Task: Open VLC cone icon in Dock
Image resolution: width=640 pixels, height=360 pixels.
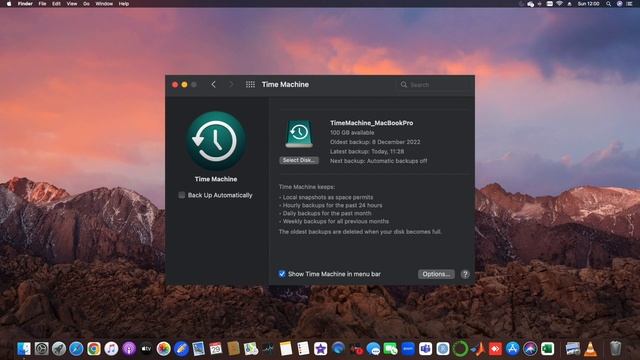Action: pyautogui.click(x=590, y=349)
